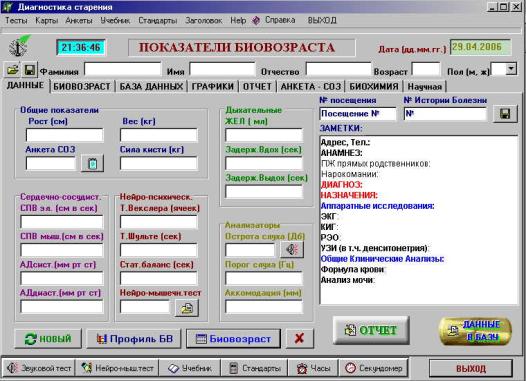Image resolution: width=526 pixels, height=381 pixels.
Task: Click the Задерж.Выдох (сек) field
Action: (x=264, y=192)
